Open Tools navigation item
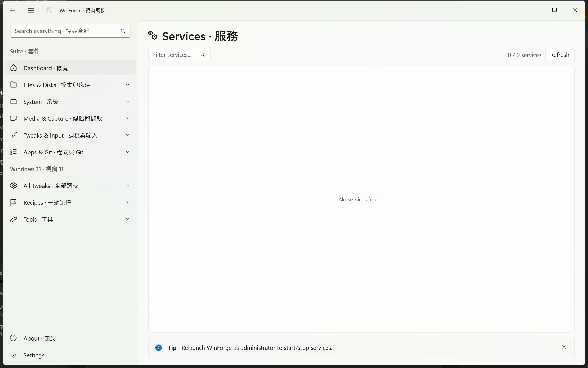The width and height of the screenshot is (588, 368). coord(70,219)
